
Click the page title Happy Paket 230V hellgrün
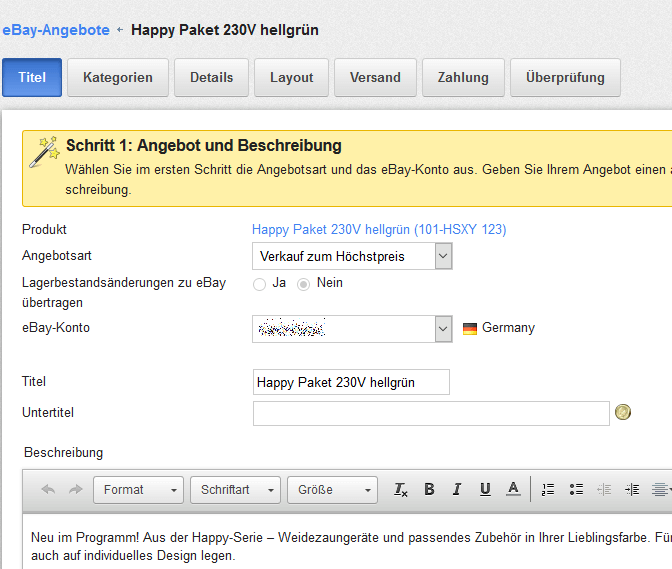point(225,30)
